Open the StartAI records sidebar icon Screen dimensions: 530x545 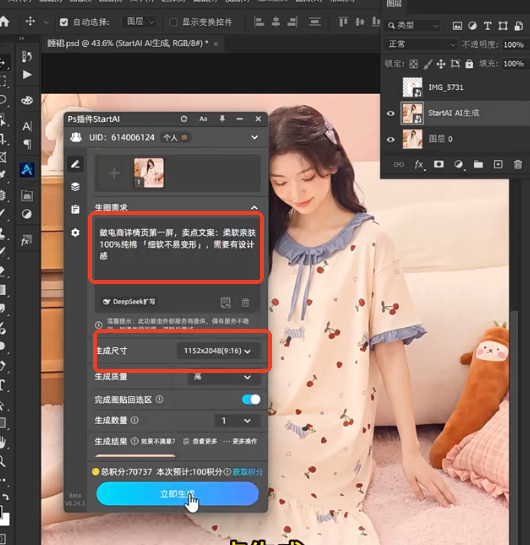[75, 210]
